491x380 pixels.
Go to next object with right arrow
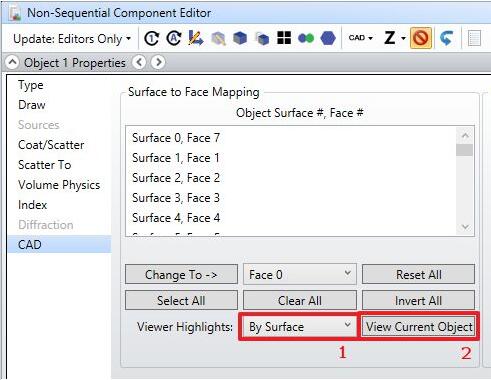(x=159, y=62)
